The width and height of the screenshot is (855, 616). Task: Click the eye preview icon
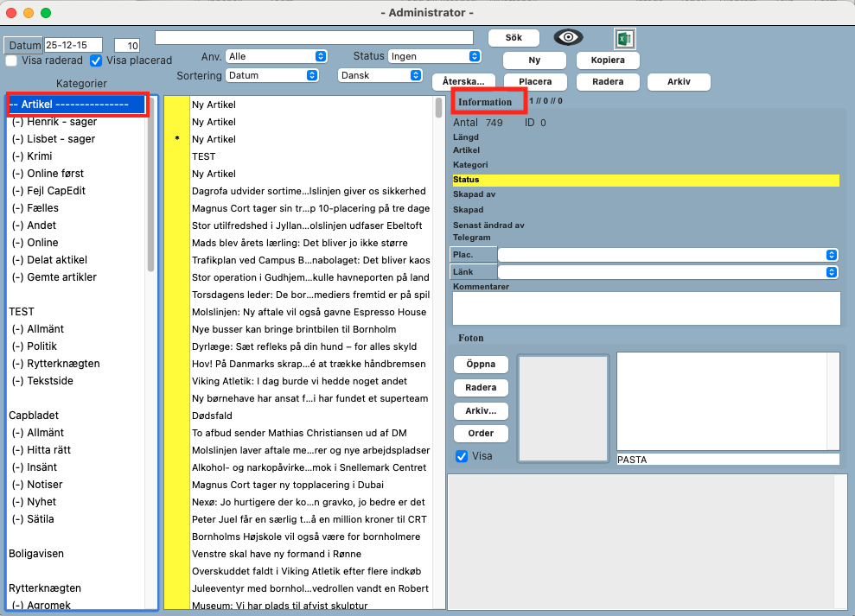[x=569, y=37]
